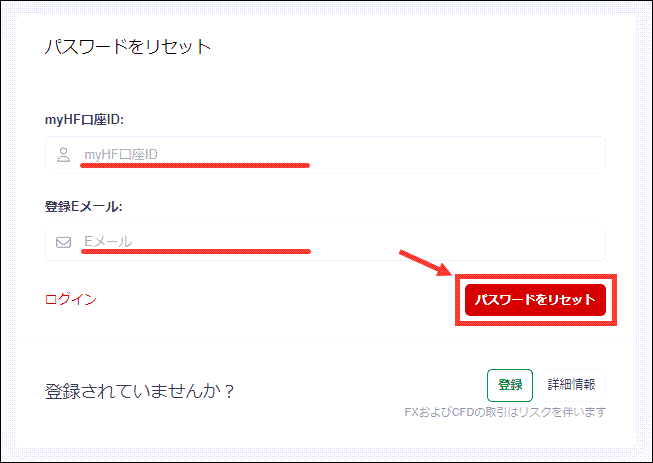The width and height of the screenshot is (653, 463).
Task: Focus the myHF口座ID input field
Action: tap(325, 154)
